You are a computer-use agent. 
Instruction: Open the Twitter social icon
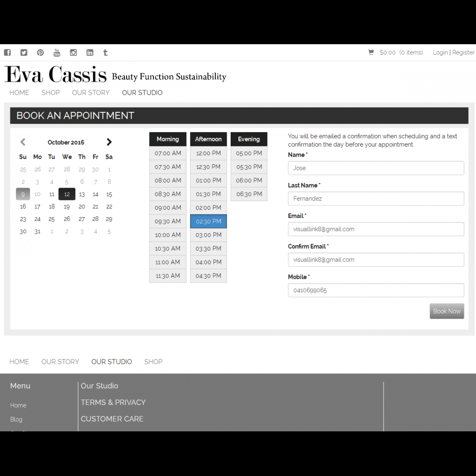pos(24,52)
